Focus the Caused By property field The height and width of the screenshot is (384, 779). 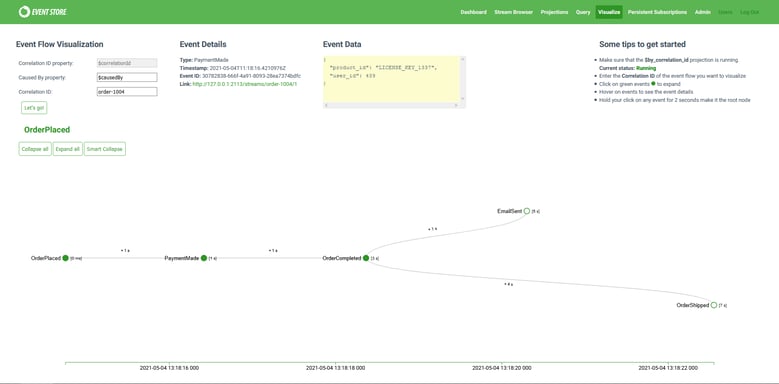coord(127,77)
